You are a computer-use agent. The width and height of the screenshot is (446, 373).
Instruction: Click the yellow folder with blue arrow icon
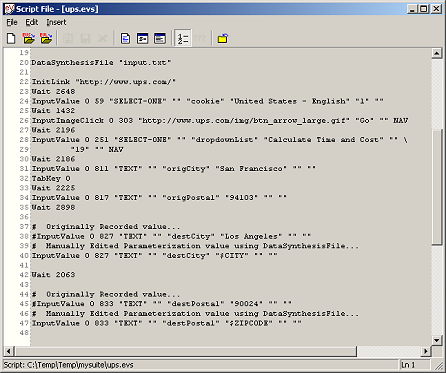223,38
